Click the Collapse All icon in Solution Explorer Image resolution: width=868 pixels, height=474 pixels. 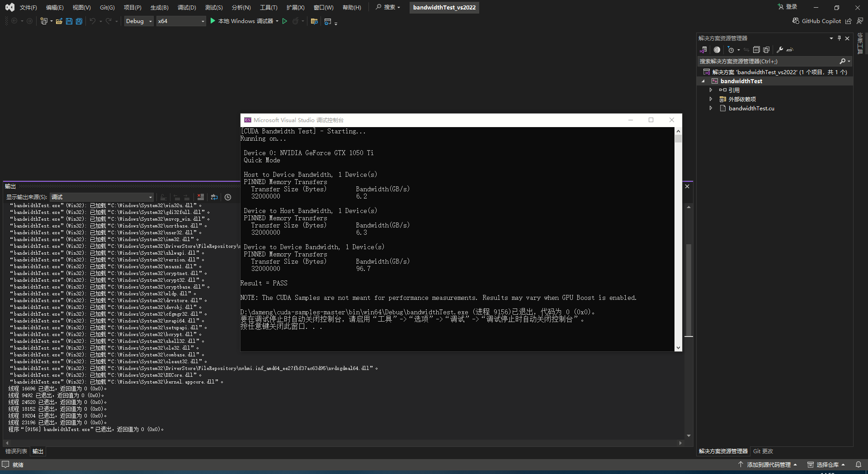pos(756,50)
